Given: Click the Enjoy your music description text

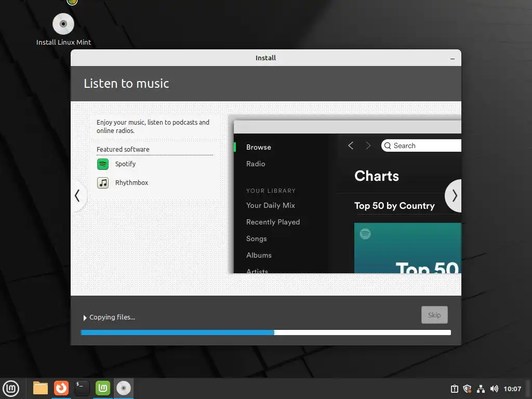Looking at the screenshot, I should (153, 127).
